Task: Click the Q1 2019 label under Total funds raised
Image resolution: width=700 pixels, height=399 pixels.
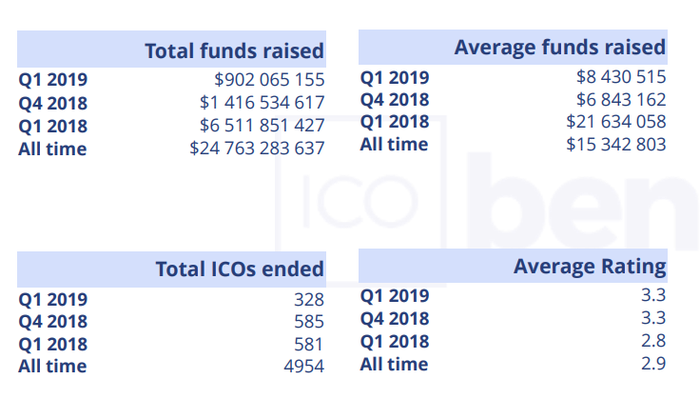Action: 53,79
